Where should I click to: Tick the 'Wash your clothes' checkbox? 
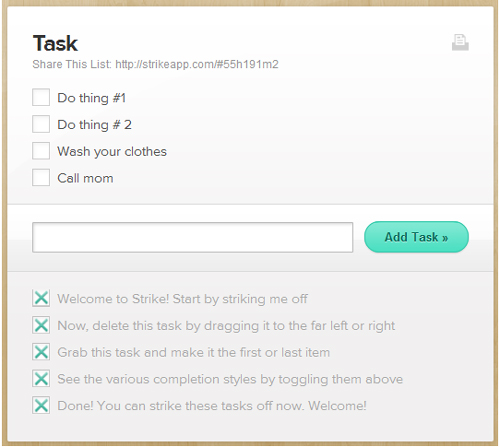[41, 151]
